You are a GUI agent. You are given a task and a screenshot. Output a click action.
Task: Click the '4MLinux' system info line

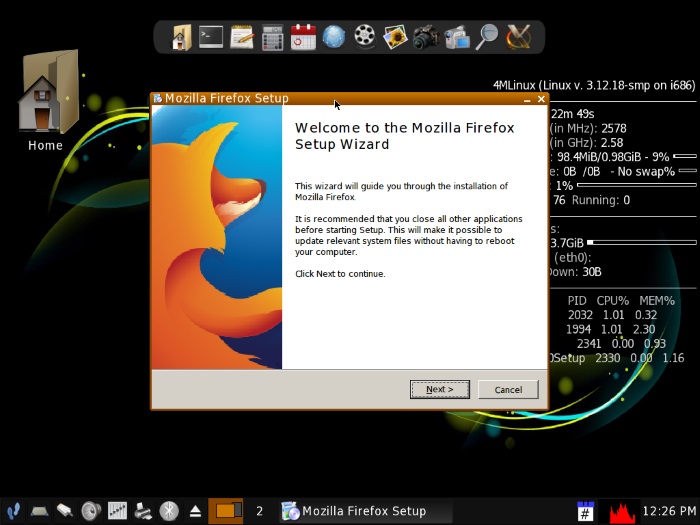tap(594, 85)
